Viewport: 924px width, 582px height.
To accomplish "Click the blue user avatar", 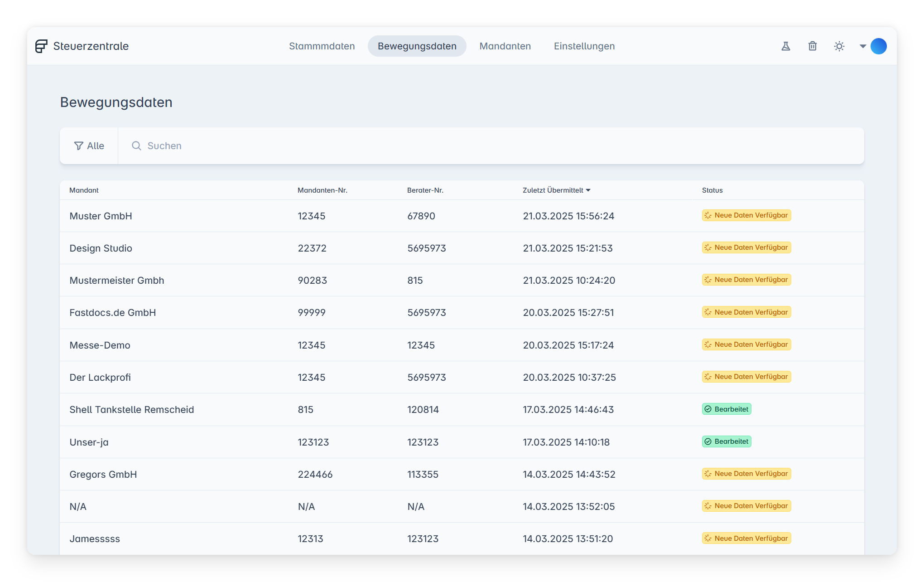I will click(879, 46).
